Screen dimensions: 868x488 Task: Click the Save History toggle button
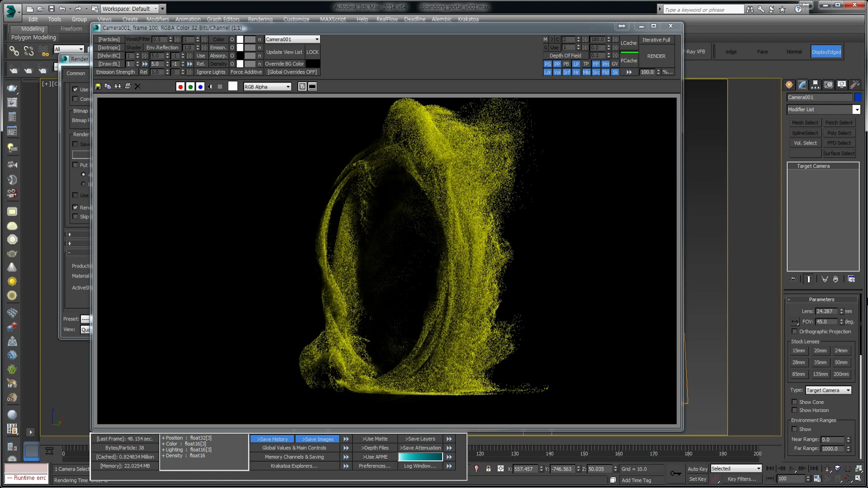[x=272, y=439]
